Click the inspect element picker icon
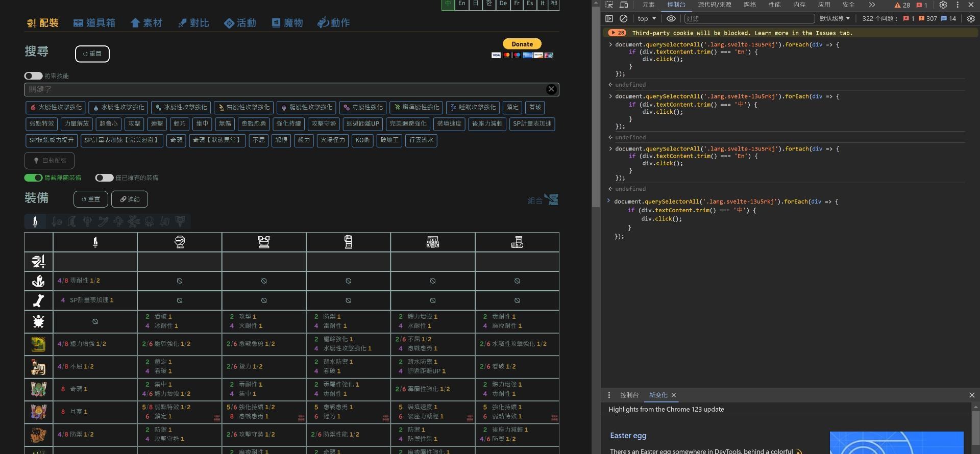This screenshot has height=454, width=980. 609,5
